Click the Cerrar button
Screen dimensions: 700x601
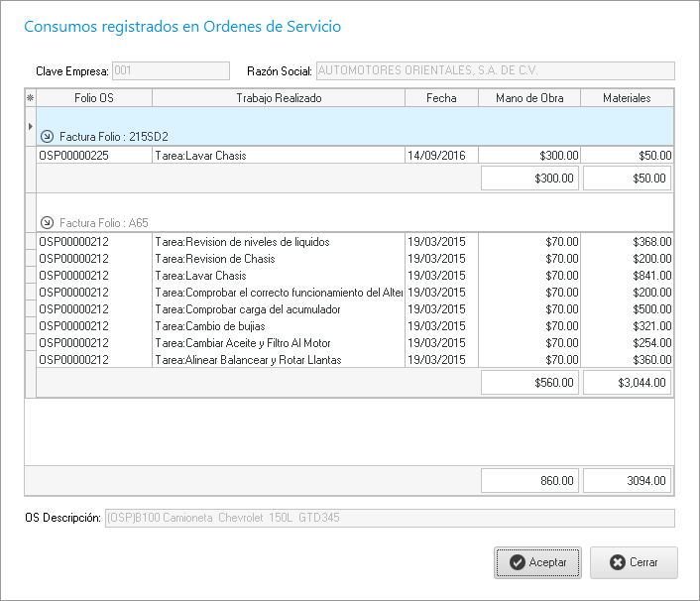coord(633,562)
